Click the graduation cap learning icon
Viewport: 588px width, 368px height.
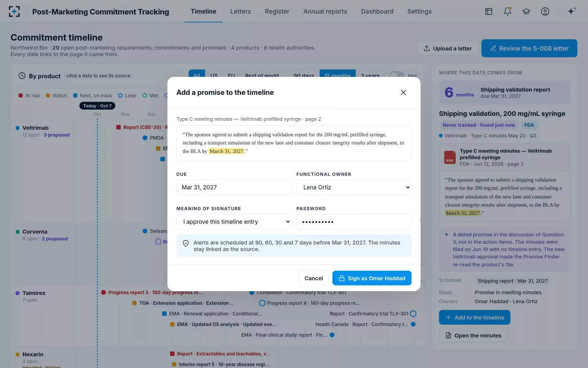click(526, 11)
